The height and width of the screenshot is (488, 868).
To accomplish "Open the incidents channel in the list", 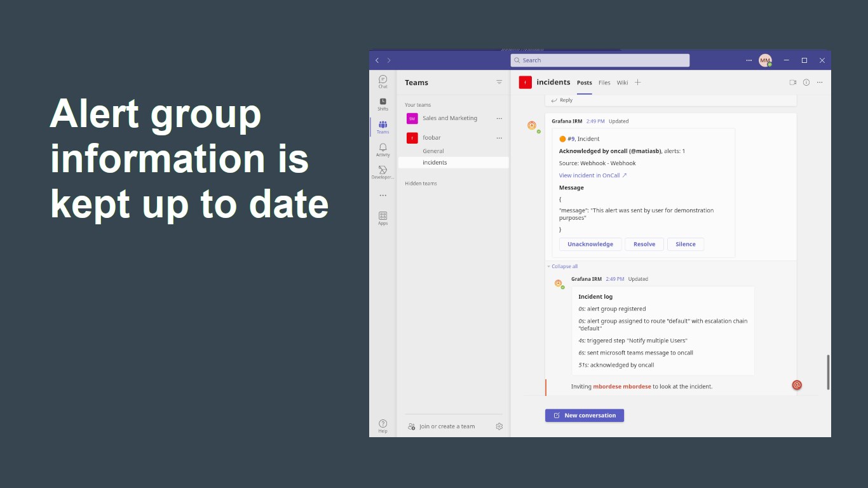I will [x=454, y=163].
